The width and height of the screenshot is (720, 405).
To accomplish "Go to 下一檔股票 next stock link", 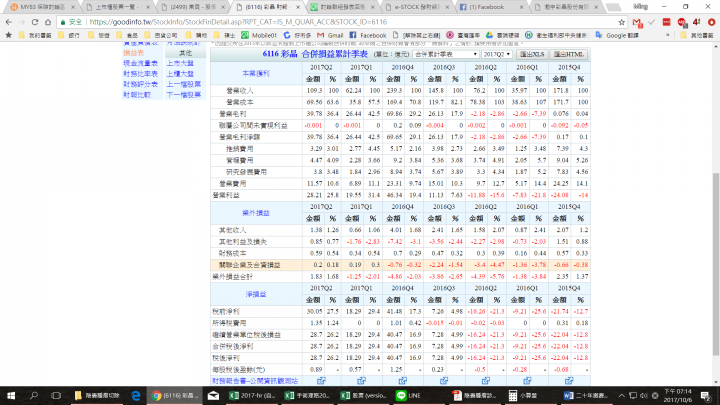I will click(184, 95).
